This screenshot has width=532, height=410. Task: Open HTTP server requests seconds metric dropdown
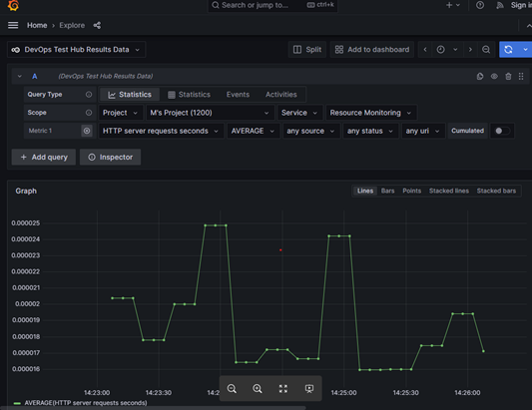click(x=161, y=131)
